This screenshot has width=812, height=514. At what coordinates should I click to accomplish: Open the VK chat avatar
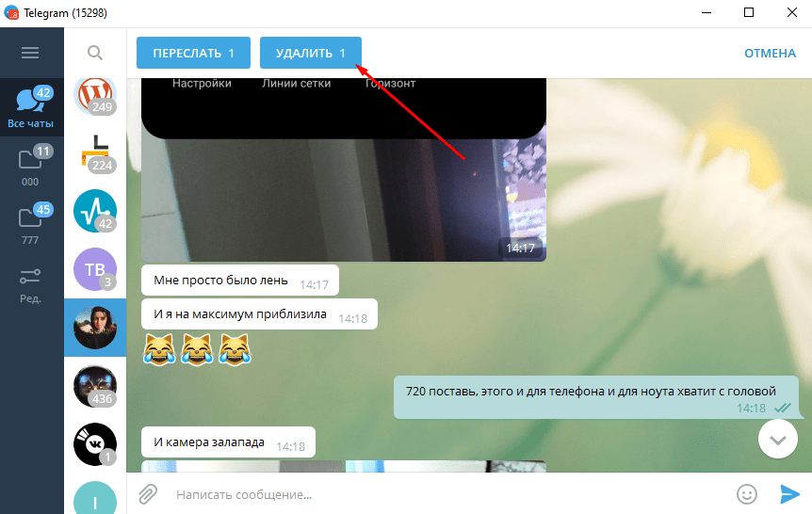pos(94,444)
